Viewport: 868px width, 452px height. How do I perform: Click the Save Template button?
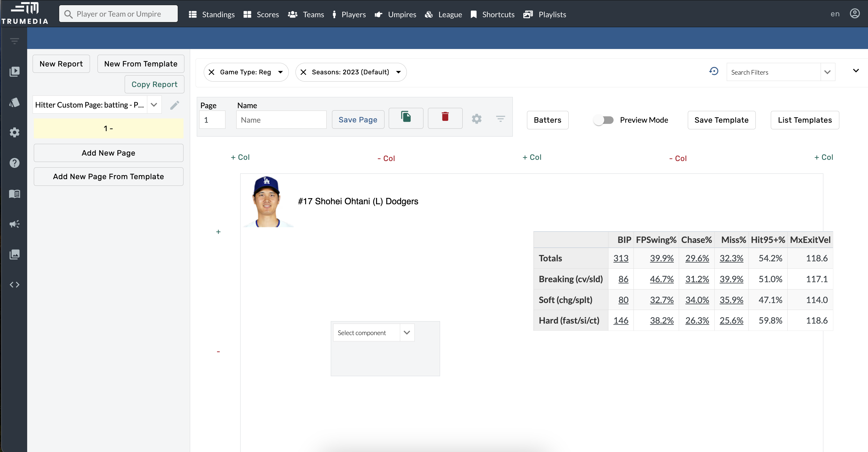(x=721, y=120)
